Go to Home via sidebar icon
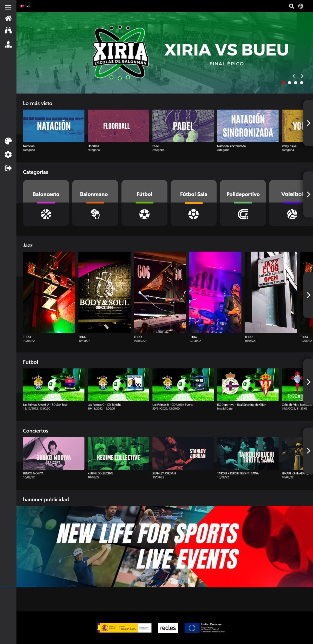313x644 pixels. click(x=8, y=18)
